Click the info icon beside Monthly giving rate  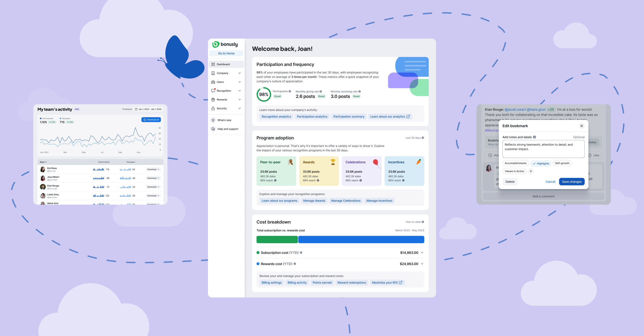pos(321,91)
